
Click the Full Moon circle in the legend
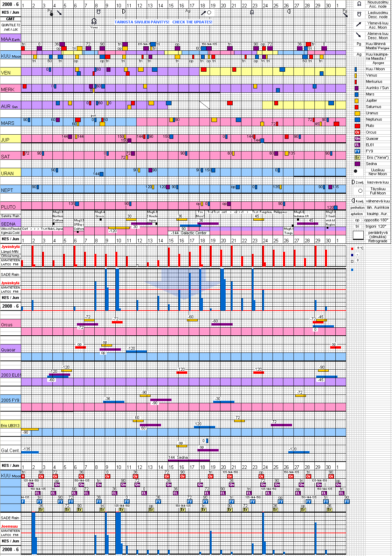[360, 191]
